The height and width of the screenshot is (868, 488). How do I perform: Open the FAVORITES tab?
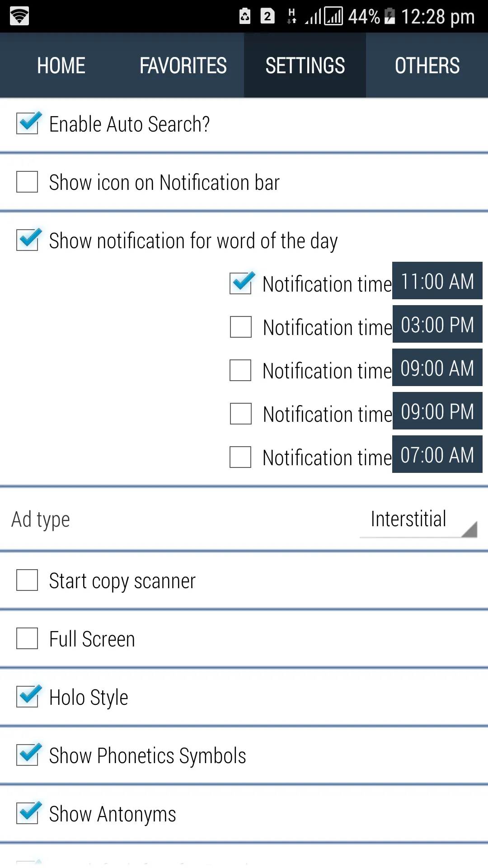183,66
